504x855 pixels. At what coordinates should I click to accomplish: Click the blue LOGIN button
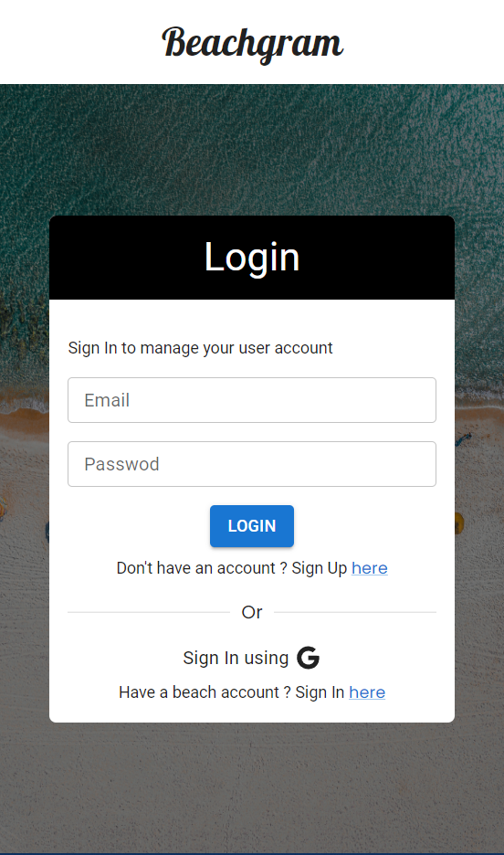pos(252,526)
